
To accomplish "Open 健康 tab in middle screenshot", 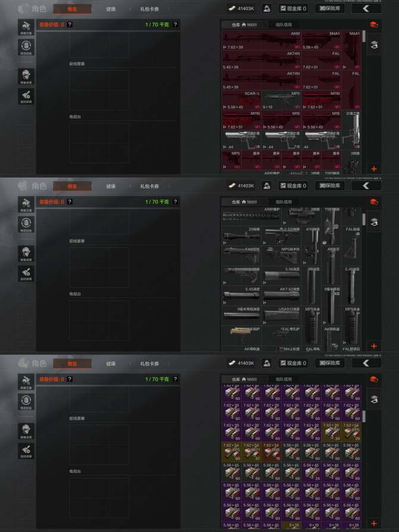I will click(111, 186).
